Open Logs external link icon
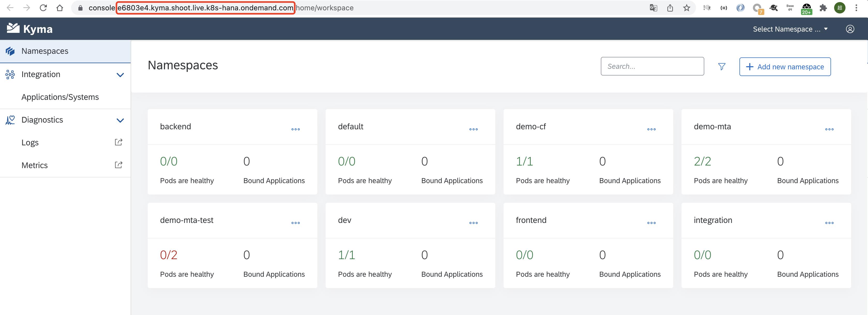 118,142
